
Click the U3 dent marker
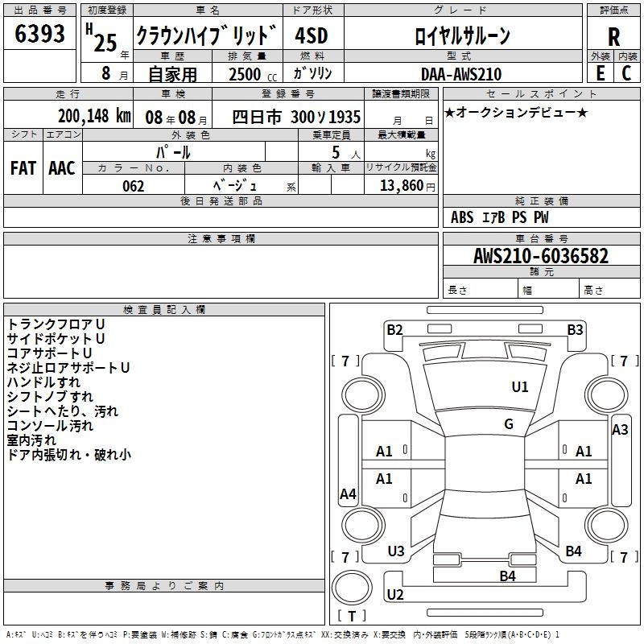tap(395, 551)
